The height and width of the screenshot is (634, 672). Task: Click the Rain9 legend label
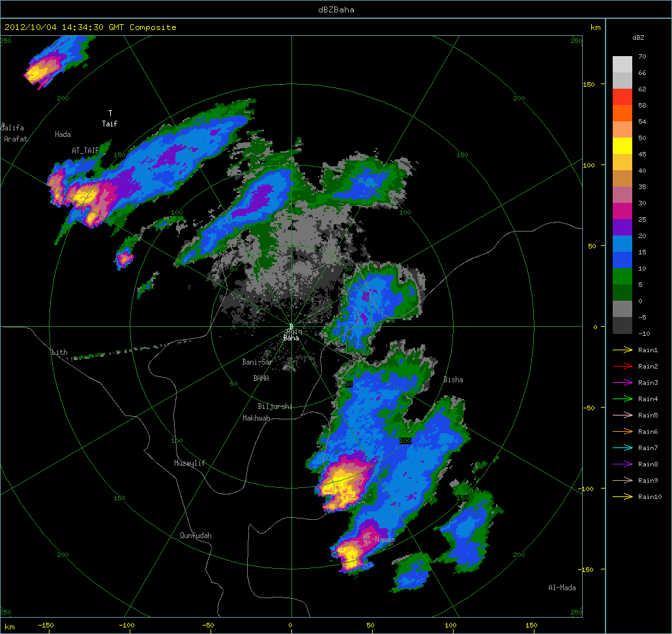[x=648, y=481]
